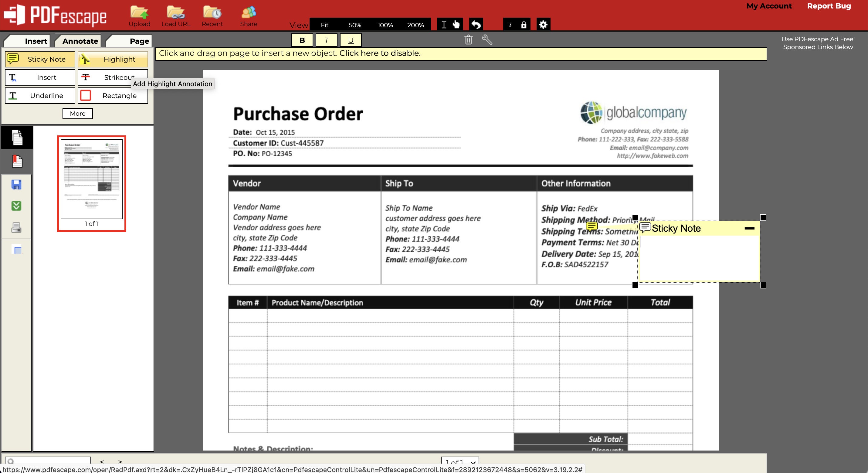This screenshot has width=868, height=473.
Task: Select the 100% zoom level option
Action: coord(385,25)
